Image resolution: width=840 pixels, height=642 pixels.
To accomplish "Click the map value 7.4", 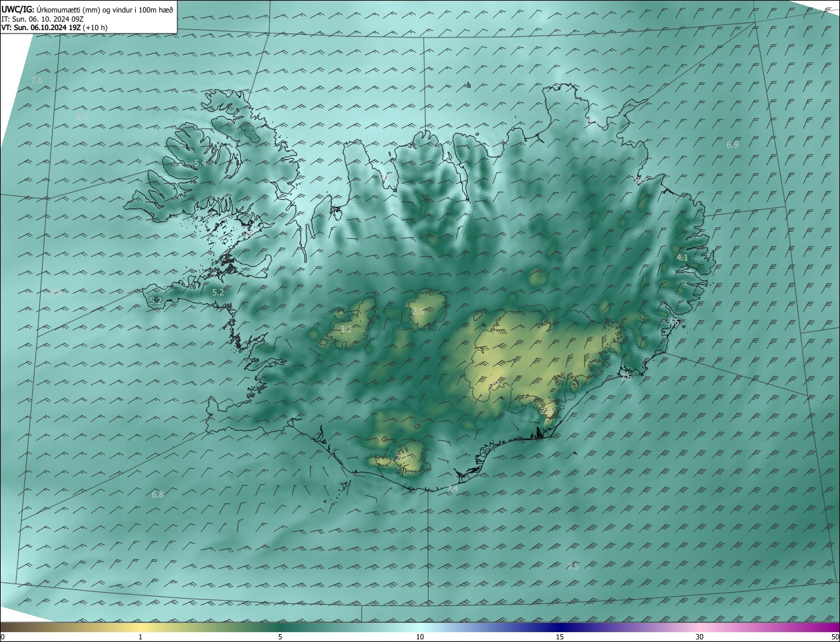I will 452,489.
